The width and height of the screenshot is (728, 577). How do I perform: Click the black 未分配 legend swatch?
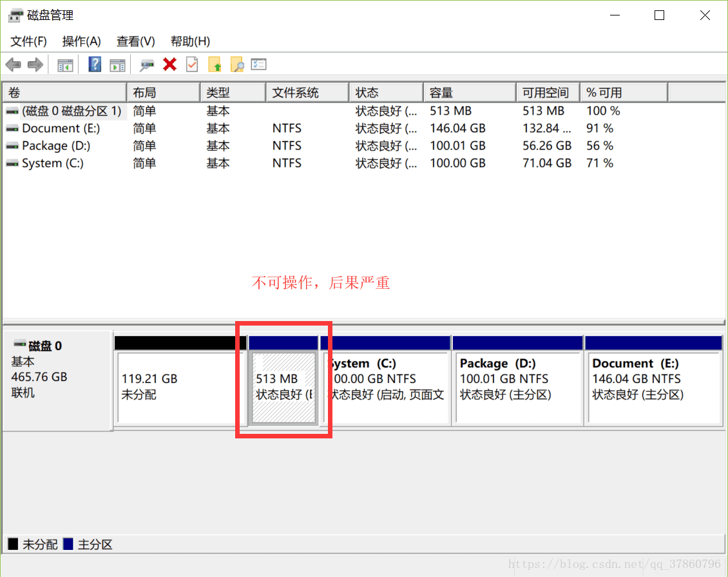(13, 544)
